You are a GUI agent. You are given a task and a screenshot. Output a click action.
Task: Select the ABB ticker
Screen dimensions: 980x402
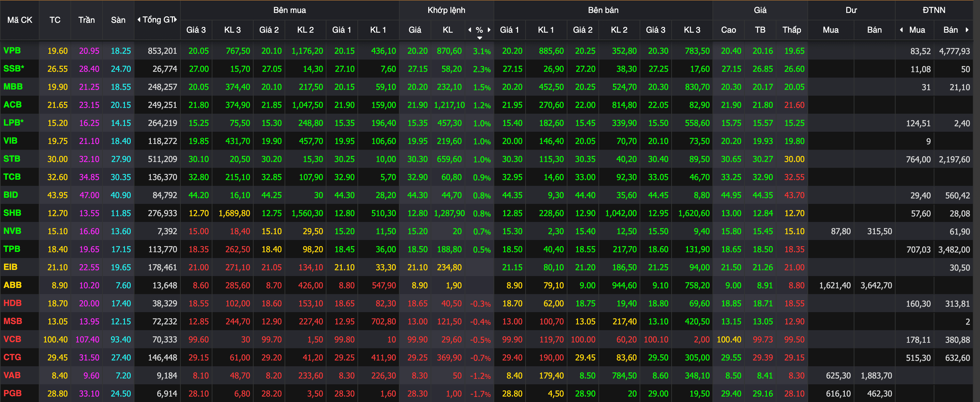click(12, 285)
